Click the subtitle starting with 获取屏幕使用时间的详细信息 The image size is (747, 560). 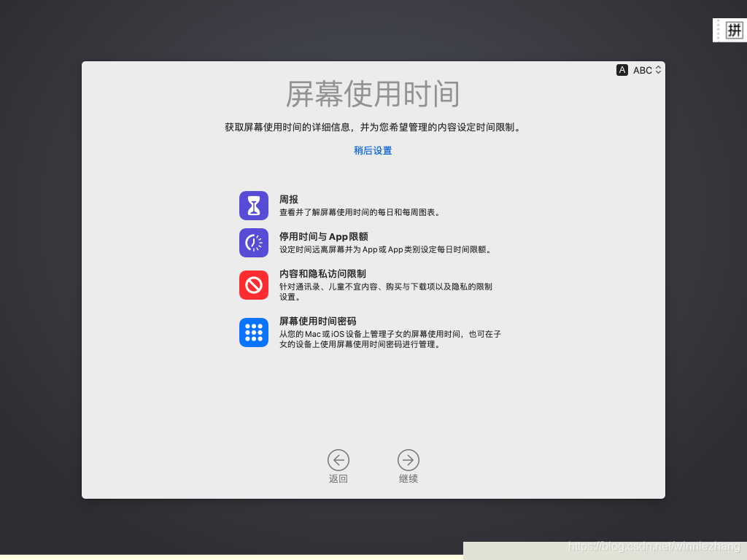tap(373, 127)
